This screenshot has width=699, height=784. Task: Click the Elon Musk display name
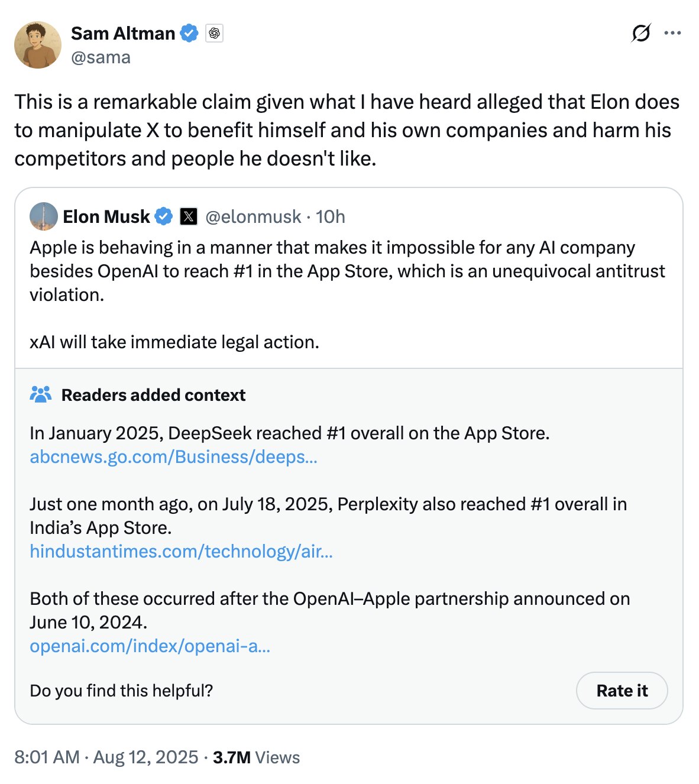(x=106, y=217)
